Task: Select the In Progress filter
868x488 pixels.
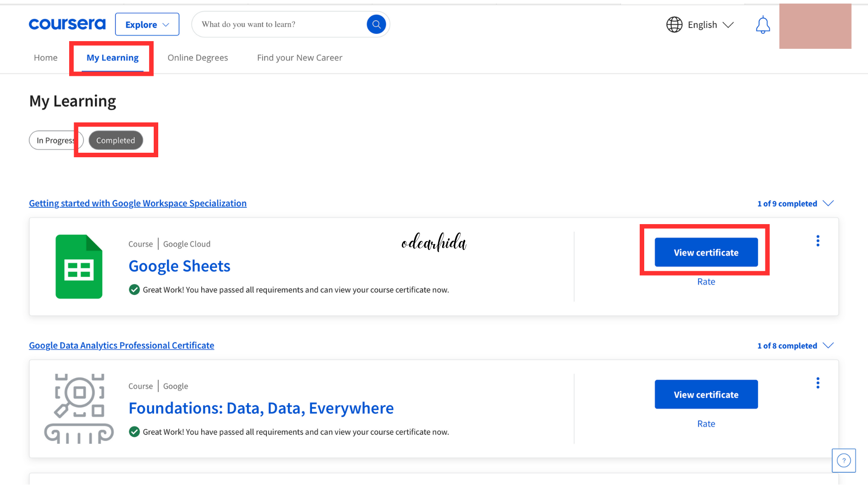Action: pyautogui.click(x=54, y=141)
